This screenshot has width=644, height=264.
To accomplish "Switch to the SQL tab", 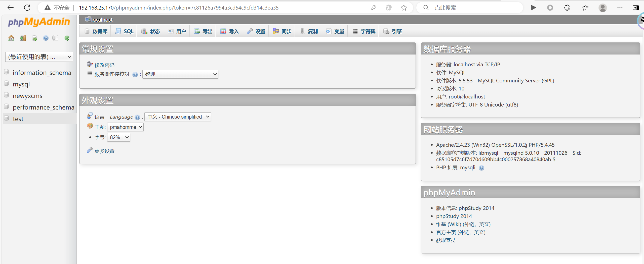I will pos(125,31).
